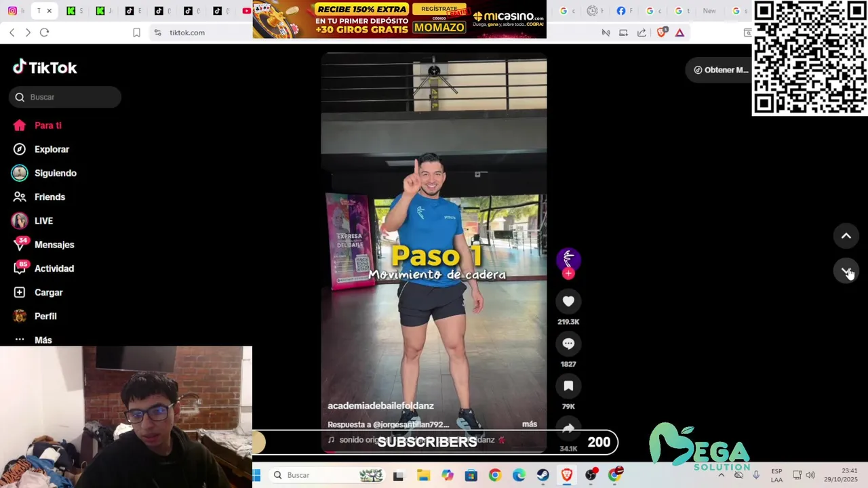Click the browser forward arrow
The width and height of the screenshot is (868, 488).
tap(28, 33)
